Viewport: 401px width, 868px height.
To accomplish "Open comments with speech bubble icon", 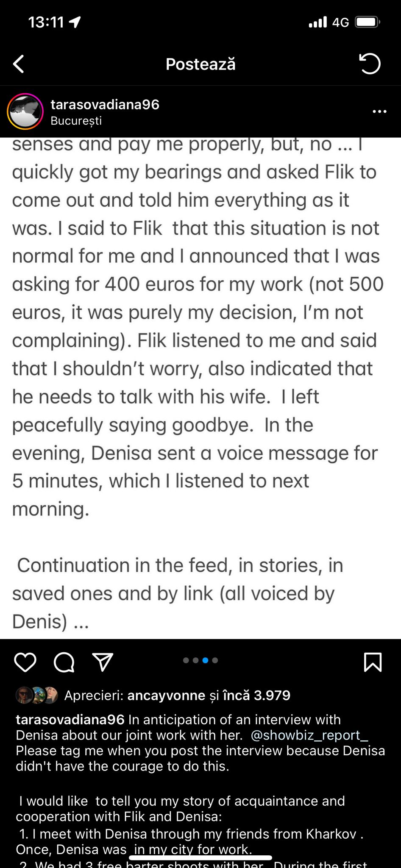I will point(64,662).
